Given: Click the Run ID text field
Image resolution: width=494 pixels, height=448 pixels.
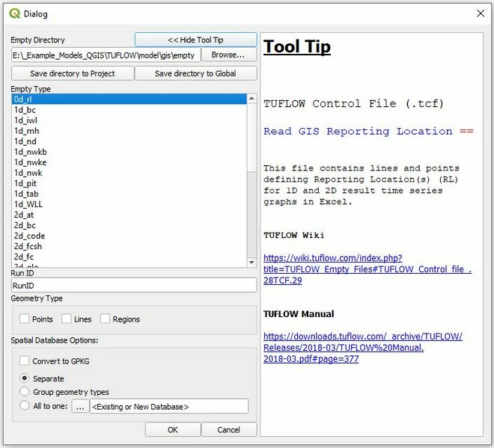Looking at the screenshot, I should (134, 285).
